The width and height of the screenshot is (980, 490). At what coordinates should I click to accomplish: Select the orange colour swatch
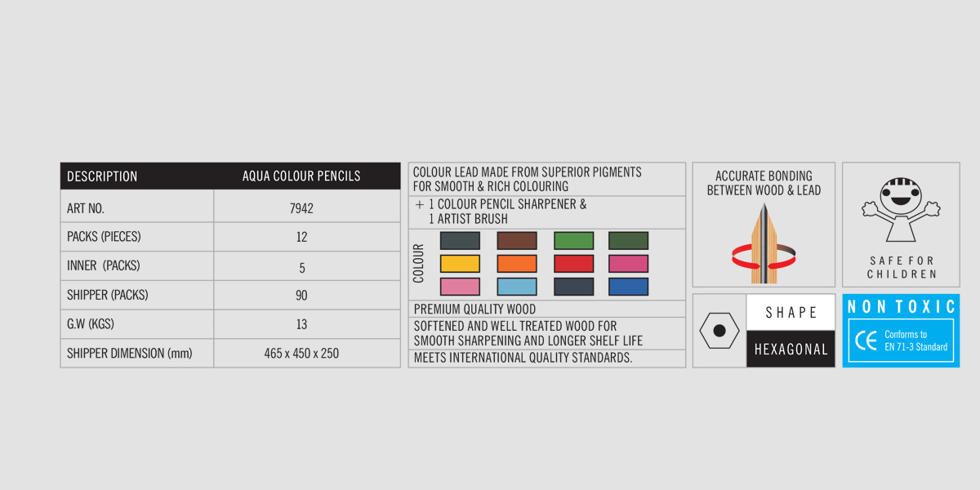(517, 264)
